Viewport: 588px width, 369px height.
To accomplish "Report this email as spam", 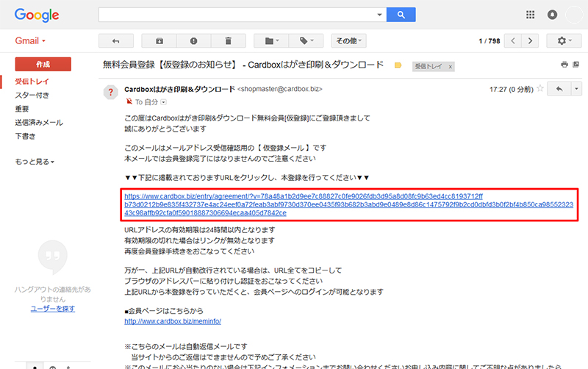I will point(193,41).
